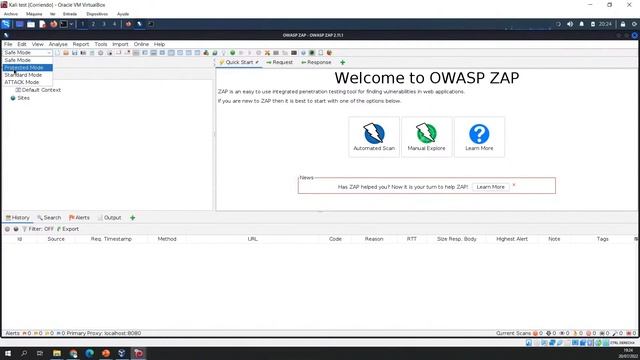Screen dimensions: 640x360
Task: Sort history by the URL column
Action: [253, 239]
